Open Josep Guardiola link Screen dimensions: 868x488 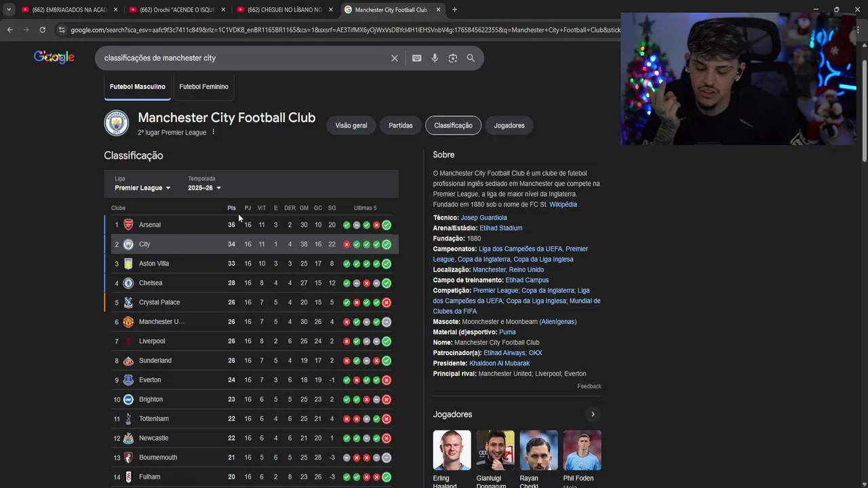[x=484, y=218]
